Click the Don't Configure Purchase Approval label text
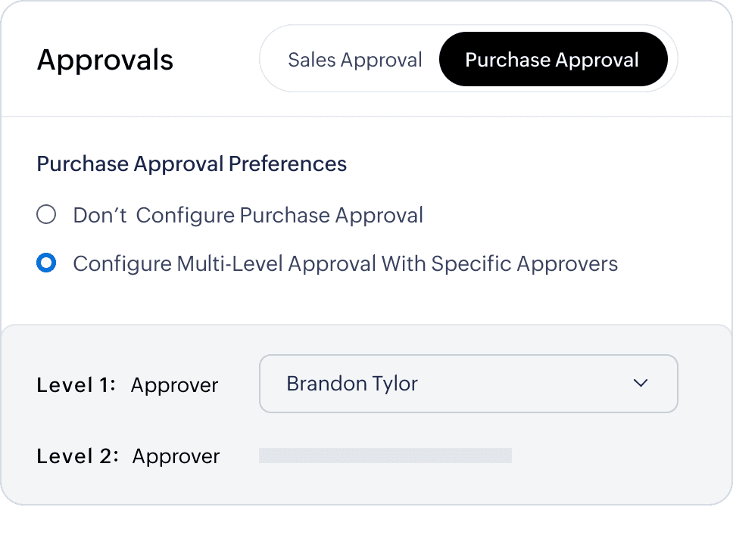The height and width of the screenshot is (560, 733). point(248,216)
